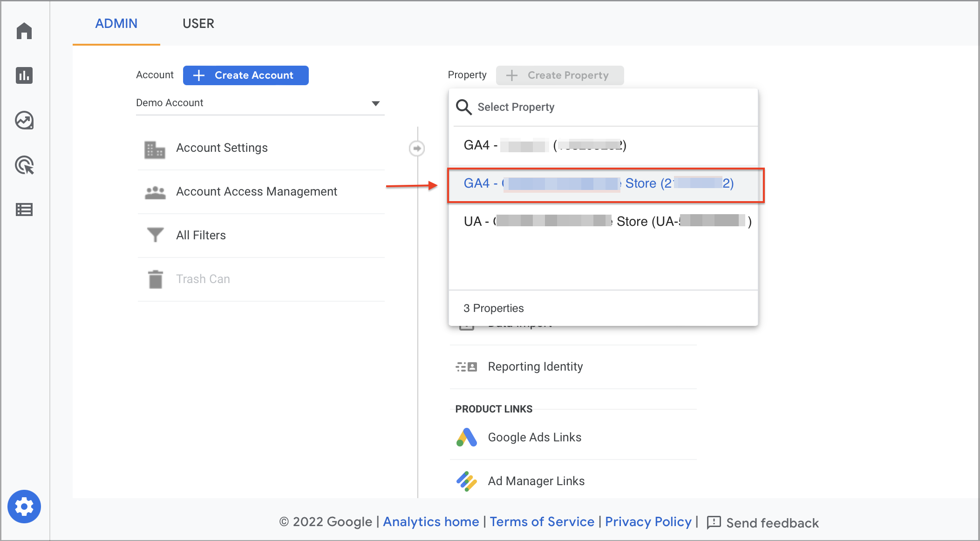Click the Reporting Identity icon

point(466,367)
